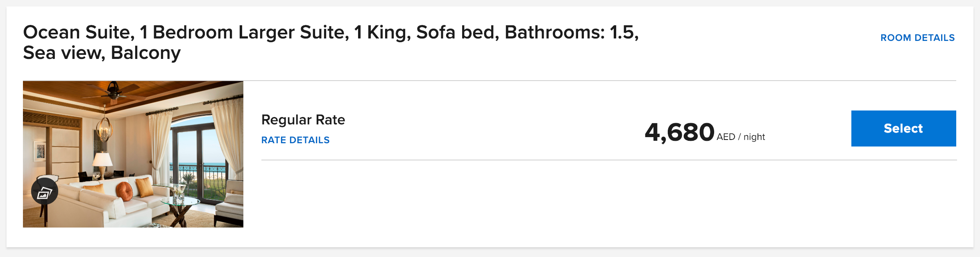The height and width of the screenshot is (257, 980).
Task: Click the 4,680 price figure
Action: tap(679, 132)
